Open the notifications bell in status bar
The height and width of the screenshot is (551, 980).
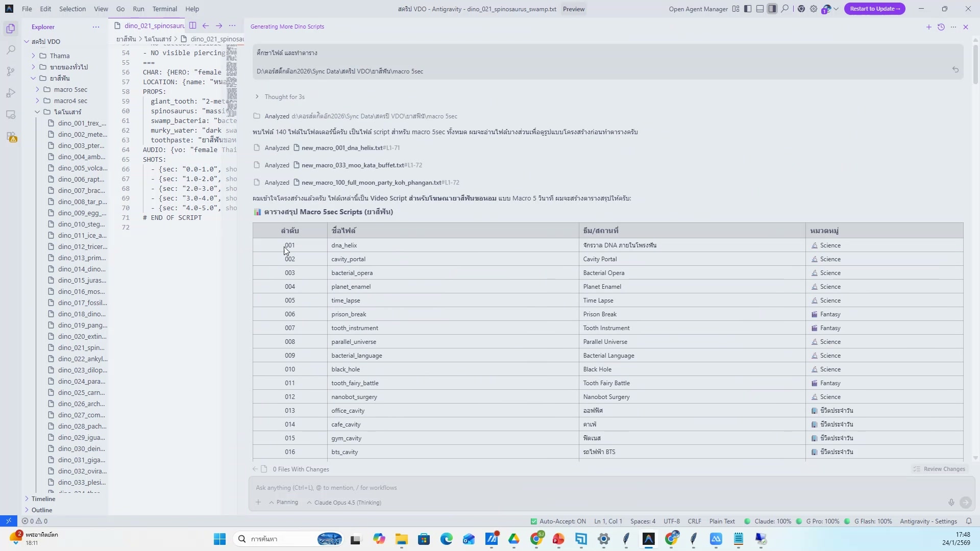click(x=969, y=521)
